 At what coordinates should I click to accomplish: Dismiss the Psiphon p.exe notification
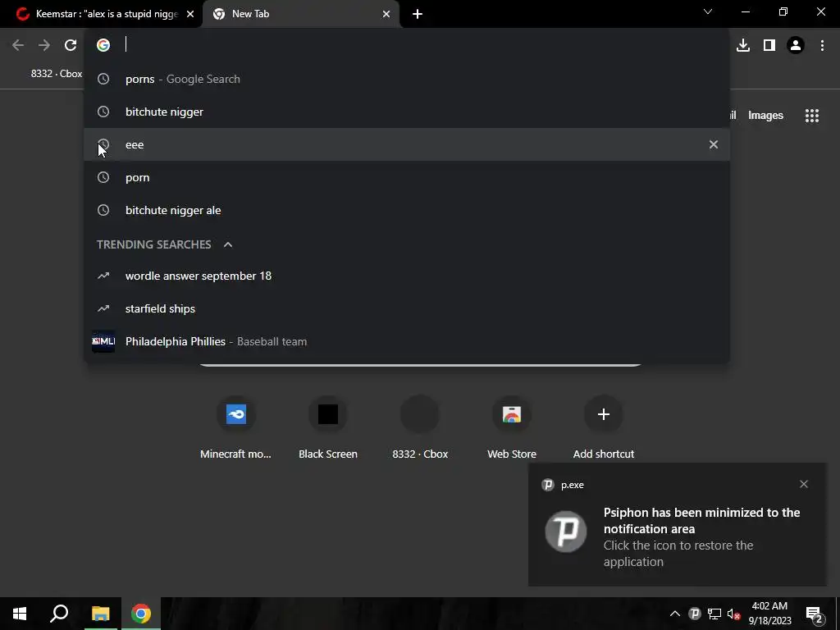click(x=804, y=484)
